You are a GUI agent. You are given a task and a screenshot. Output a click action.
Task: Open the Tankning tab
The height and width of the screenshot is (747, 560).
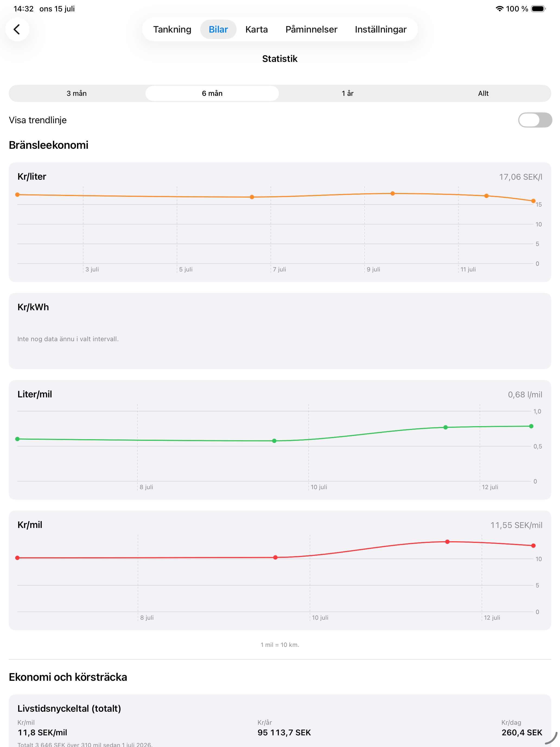[172, 29]
